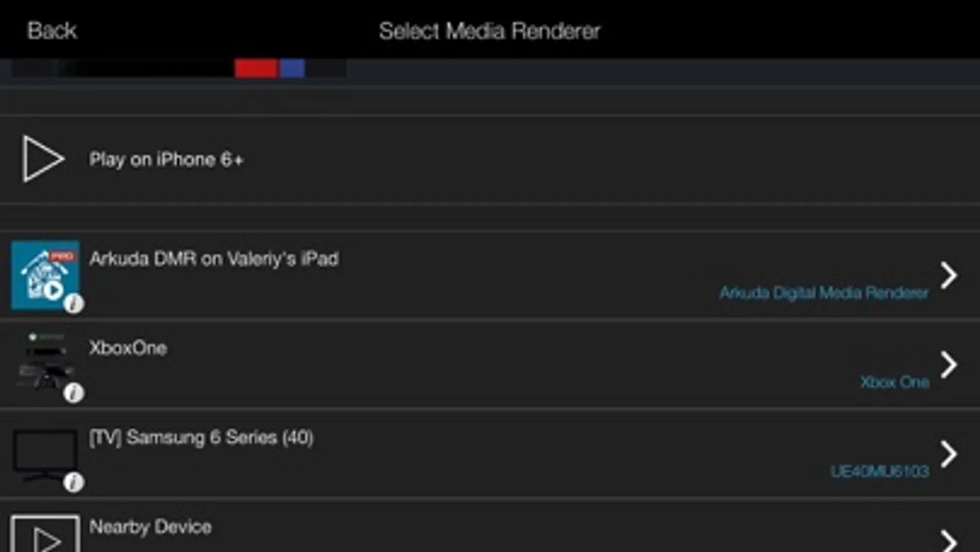Show info for Arkuda DMR renderer

[74, 303]
